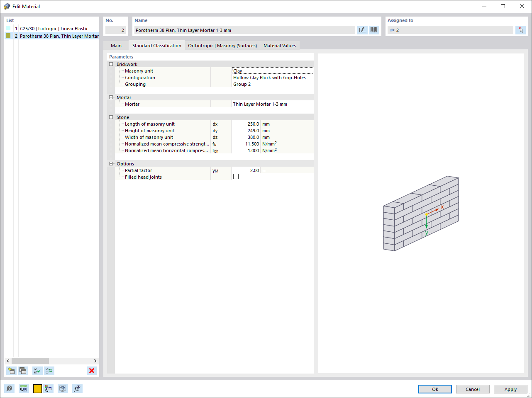Collapse the Brickwork section
The width and height of the screenshot is (532, 398).
tap(111, 64)
